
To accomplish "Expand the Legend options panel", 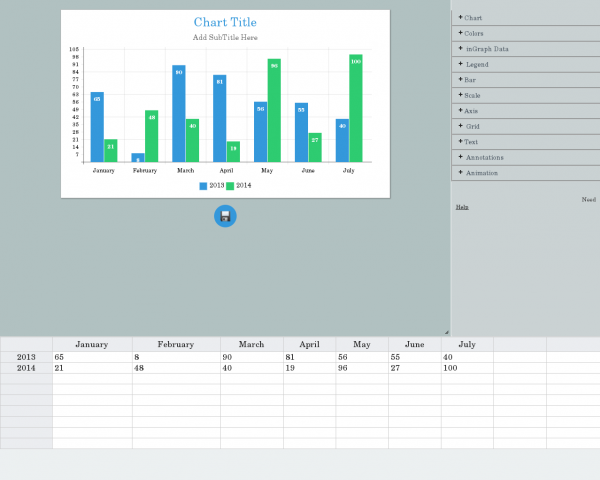I will [x=474, y=64].
